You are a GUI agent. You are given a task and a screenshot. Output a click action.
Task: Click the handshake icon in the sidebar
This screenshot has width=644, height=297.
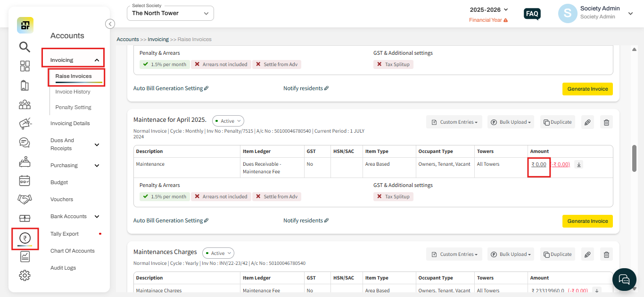tap(25, 199)
